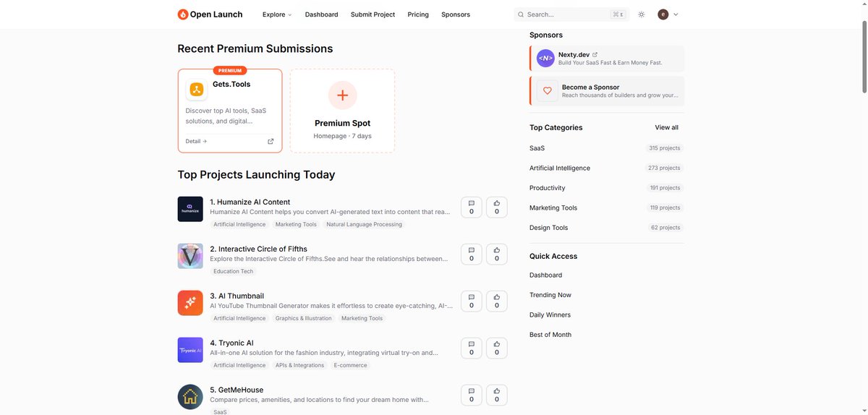Open the Tryonic AI project title

tap(231, 343)
